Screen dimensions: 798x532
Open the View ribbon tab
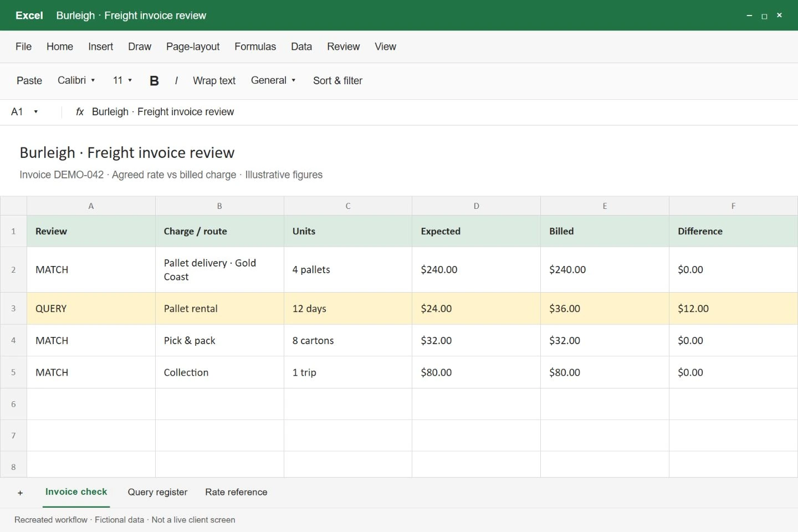[x=385, y=47]
